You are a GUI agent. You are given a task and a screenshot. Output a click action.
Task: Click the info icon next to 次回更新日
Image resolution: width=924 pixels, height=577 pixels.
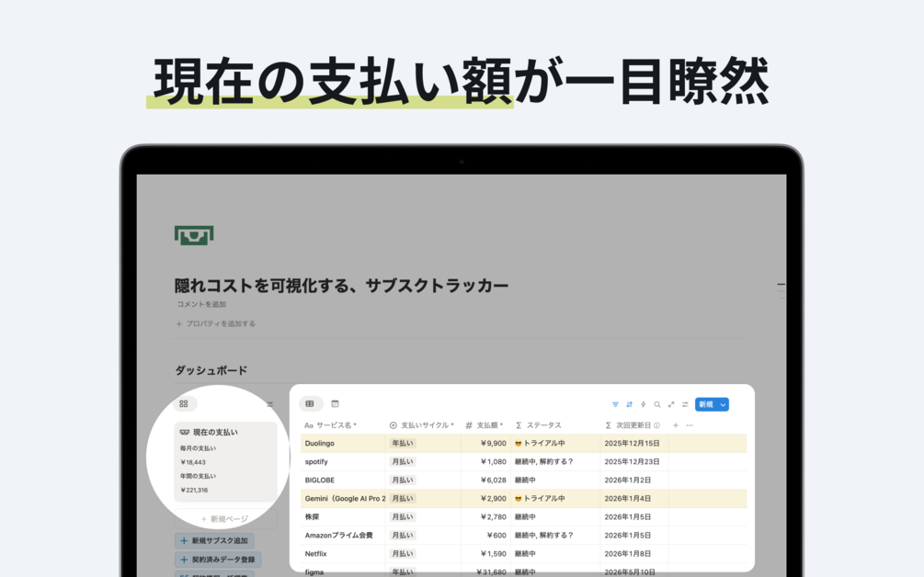(x=657, y=425)
